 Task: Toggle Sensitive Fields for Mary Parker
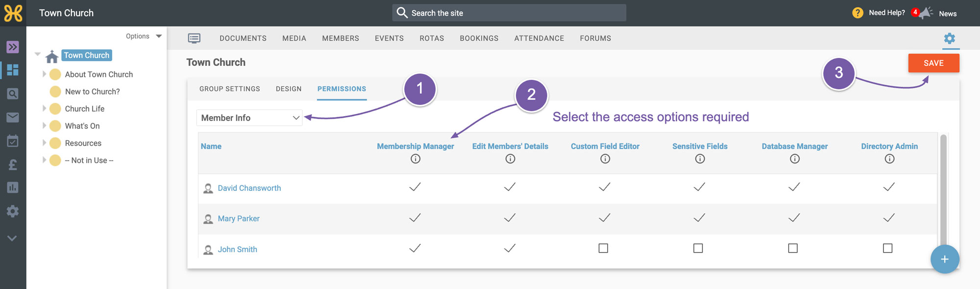coord(699,217)
